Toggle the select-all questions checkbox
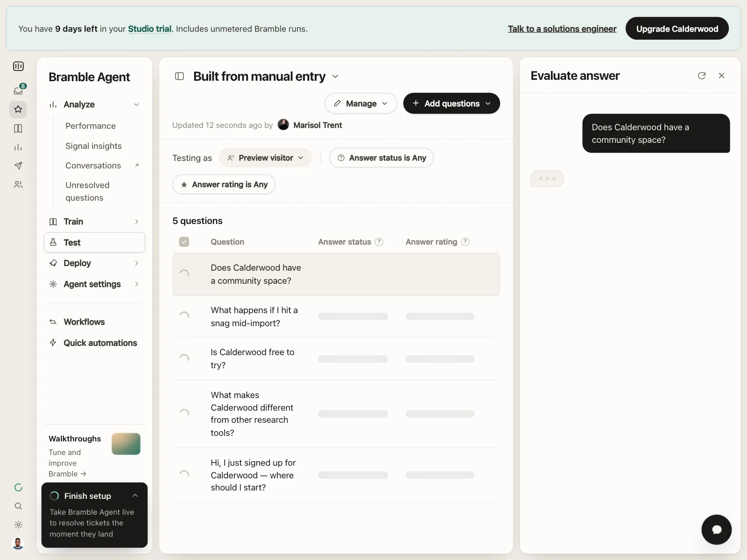The width and height of the screenshot is (747, 560). (184, 242)
